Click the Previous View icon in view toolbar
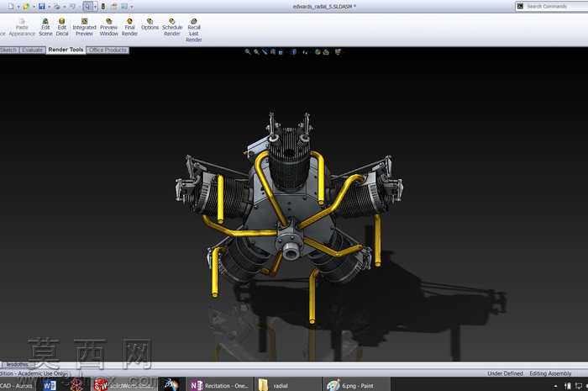Screen dimensions: 588x391 265,52
